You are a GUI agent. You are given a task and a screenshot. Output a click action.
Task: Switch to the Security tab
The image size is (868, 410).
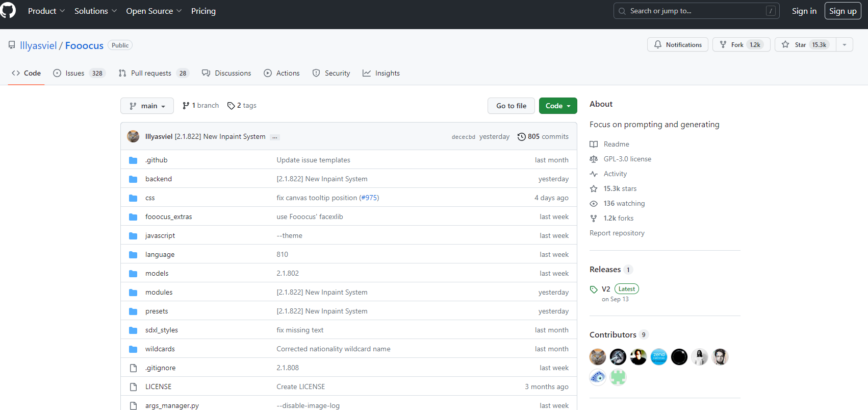[x=331, y=73]
